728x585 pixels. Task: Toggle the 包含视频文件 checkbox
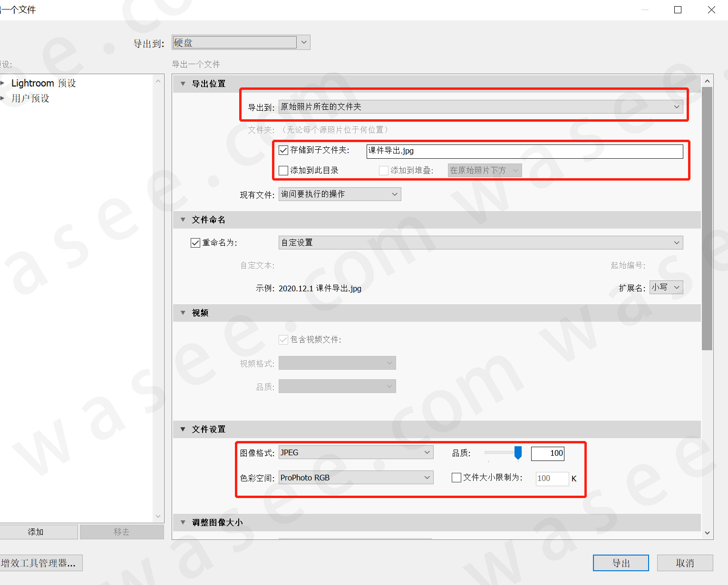pos(283,339)
